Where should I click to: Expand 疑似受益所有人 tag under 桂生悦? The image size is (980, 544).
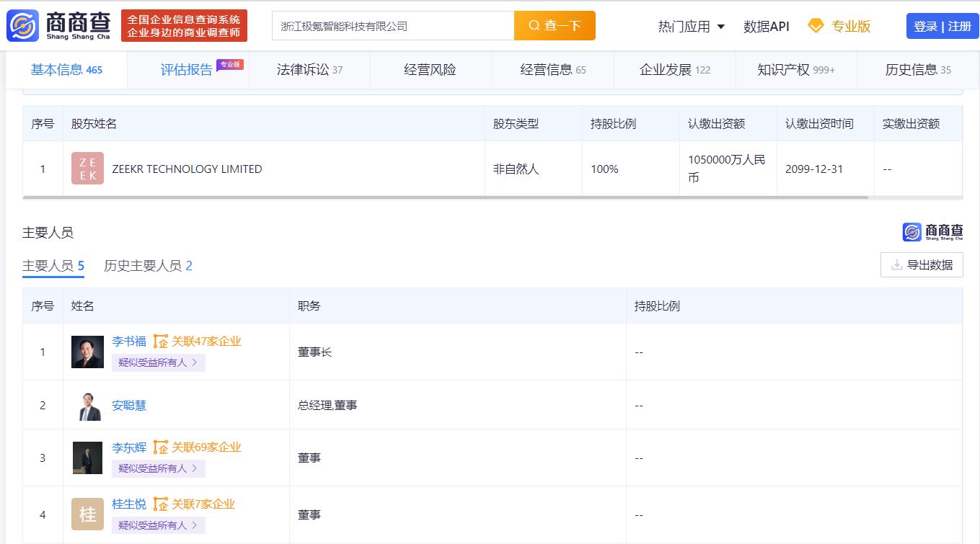pos(158,525)
